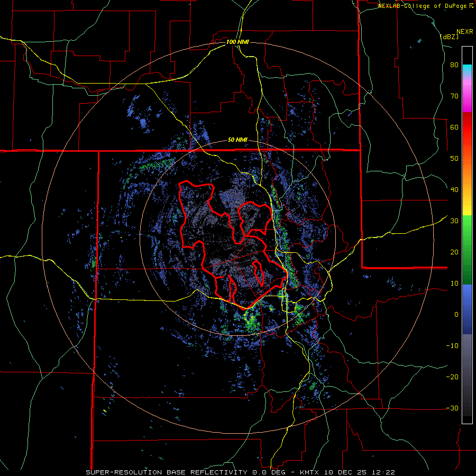Click the 70 value on dBZ scale
This screenshot has width=476, height=476.
click(x=454, y=96)
